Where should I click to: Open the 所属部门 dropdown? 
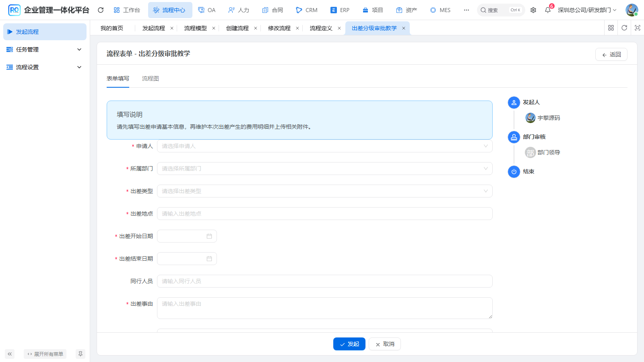(x=325, y=169)
